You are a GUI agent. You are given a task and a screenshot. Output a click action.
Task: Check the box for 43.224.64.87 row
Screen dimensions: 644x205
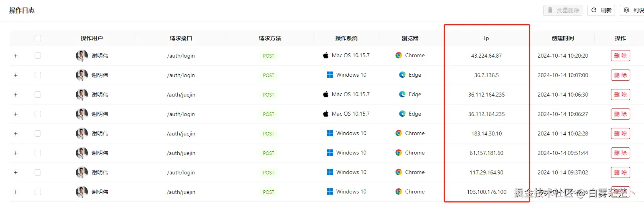coord(38,56)
